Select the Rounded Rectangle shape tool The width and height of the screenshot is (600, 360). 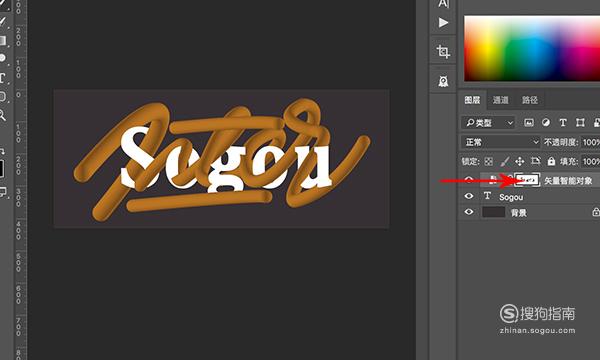coord(2,96)
